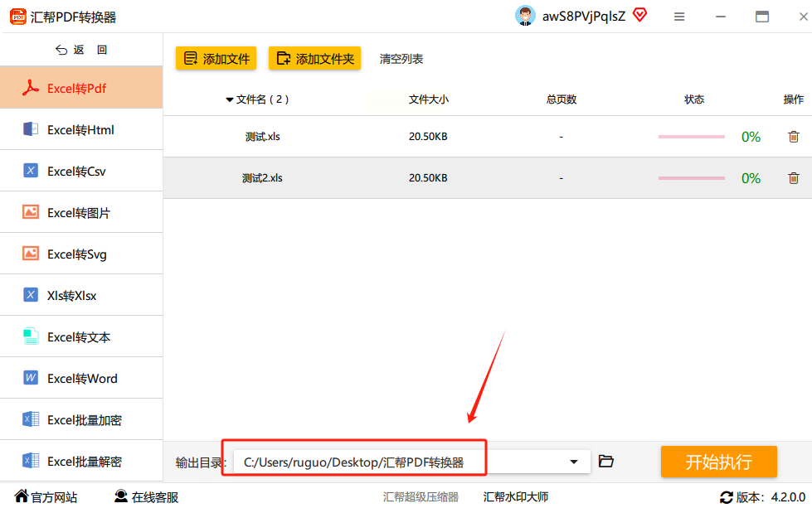Screen dimensions: 812x508
Task: Click the blue X icon beside Excel转Csv
Action: tap(31, 170)
